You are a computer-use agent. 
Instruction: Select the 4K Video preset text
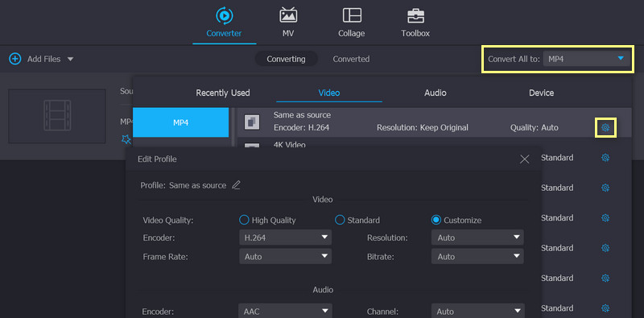click(x=290, y=145)
